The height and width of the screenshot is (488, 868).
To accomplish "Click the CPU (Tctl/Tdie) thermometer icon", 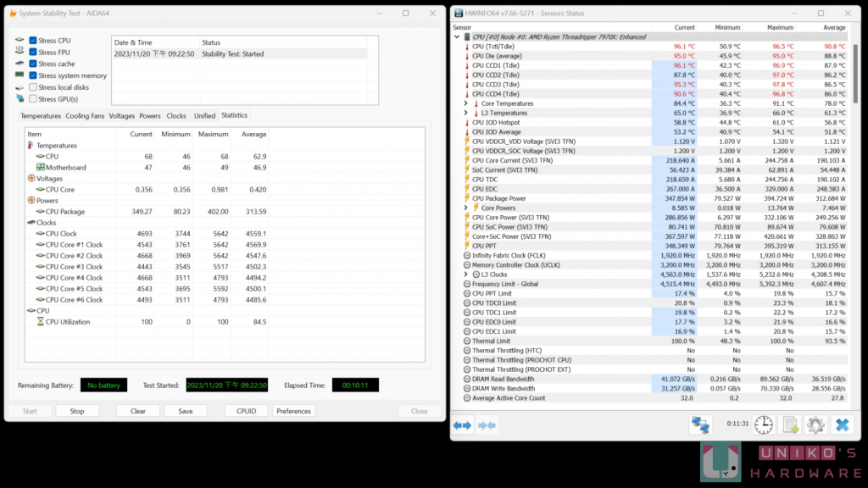I will 467,47.
